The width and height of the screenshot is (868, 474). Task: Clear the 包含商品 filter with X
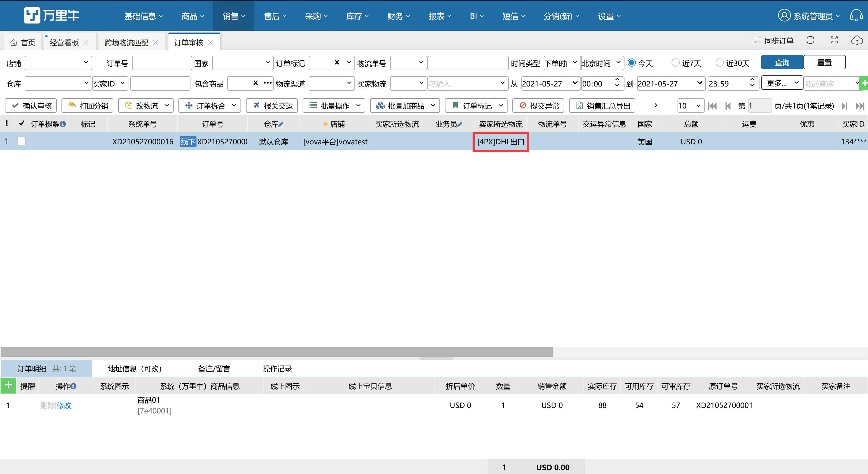coord(255,83)
